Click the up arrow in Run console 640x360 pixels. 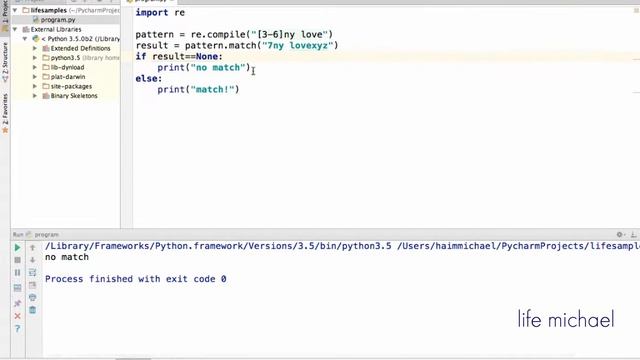coord(33,247)
